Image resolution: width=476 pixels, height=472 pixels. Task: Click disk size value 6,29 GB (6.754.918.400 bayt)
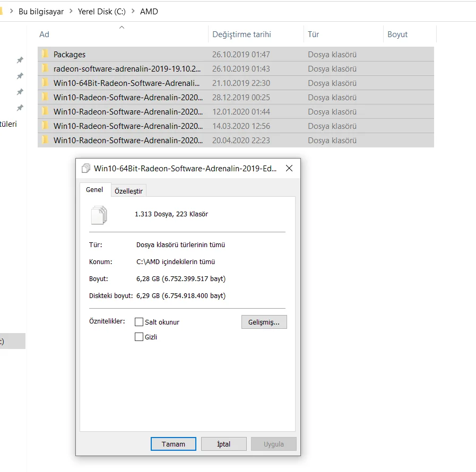click(x=181, y=295)
